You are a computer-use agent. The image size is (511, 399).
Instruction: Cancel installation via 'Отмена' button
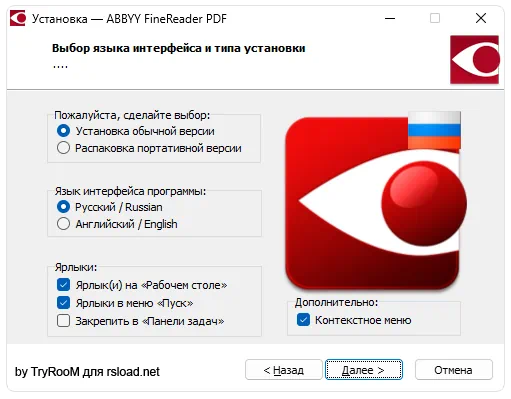(454, 370)
